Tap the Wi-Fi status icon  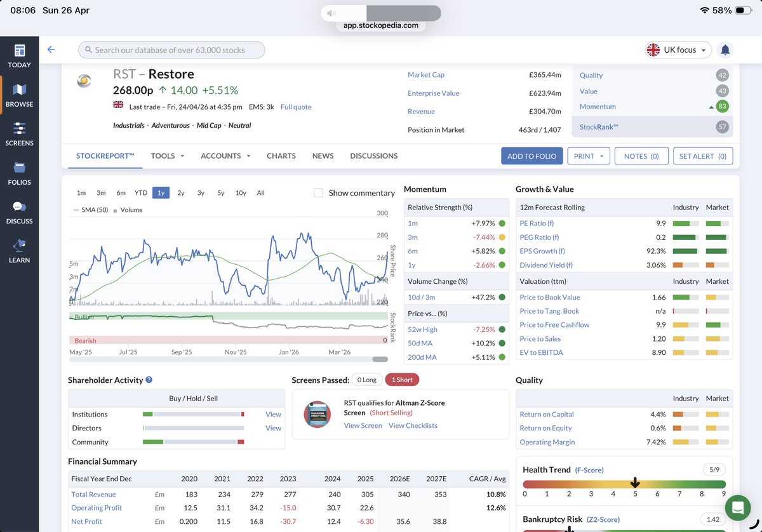[x=704, y=11]
